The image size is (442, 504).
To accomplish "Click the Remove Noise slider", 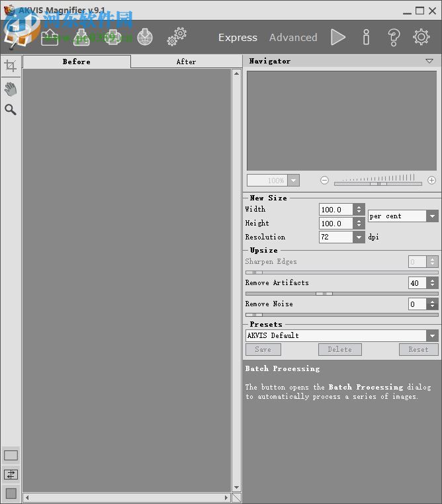I will (x=341, y=315).
